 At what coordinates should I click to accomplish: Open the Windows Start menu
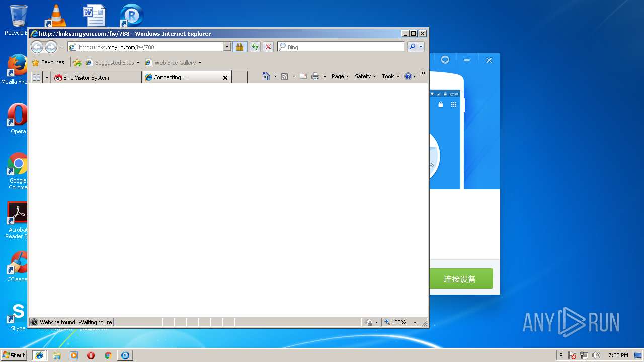tap(14, 355)
